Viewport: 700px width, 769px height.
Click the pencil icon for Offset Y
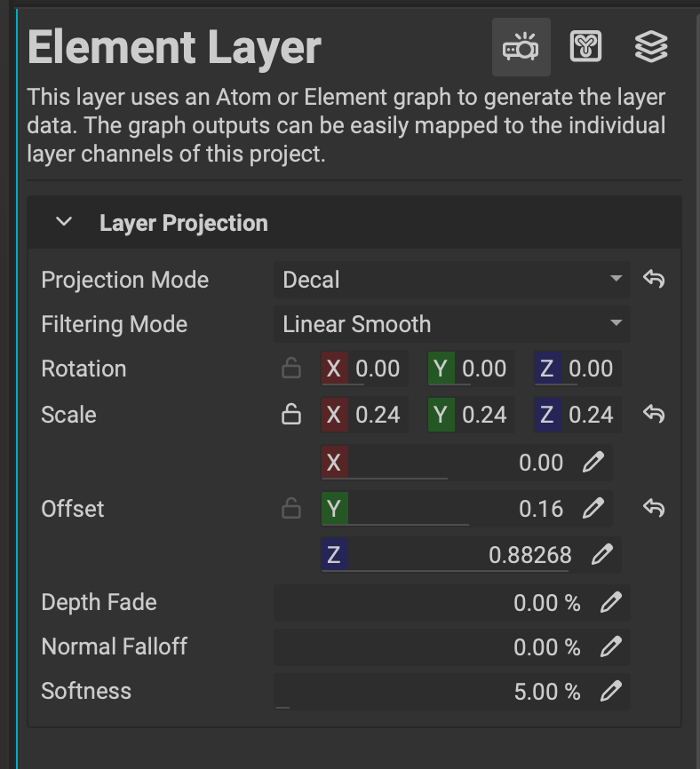coord(593,509)
